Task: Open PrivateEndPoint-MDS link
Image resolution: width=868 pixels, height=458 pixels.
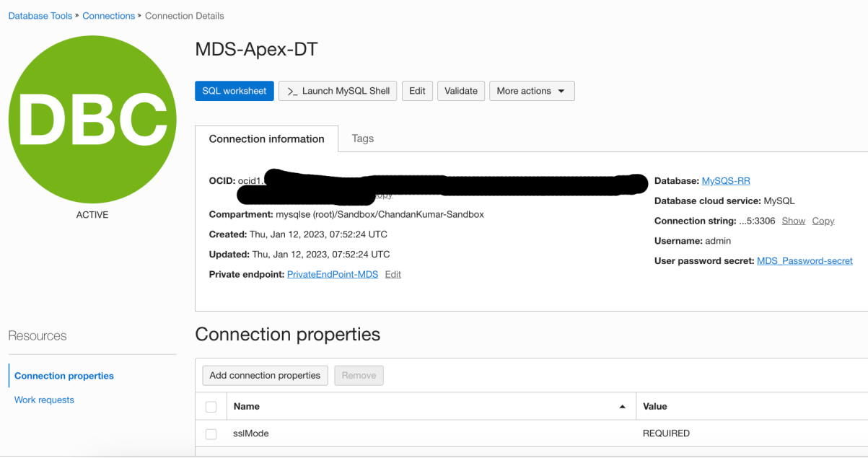Action: click(333, 275)
